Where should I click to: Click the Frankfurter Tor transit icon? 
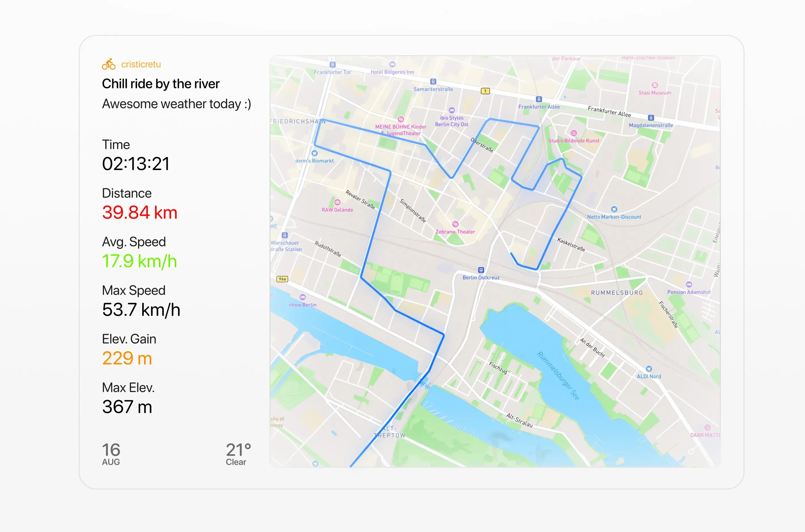(333, 65)
